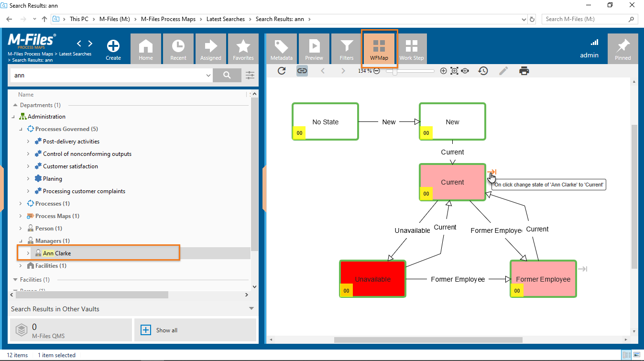Click the map back arrow
The height and width of the screenshot is (361, 644).
(x=323, y=71)
